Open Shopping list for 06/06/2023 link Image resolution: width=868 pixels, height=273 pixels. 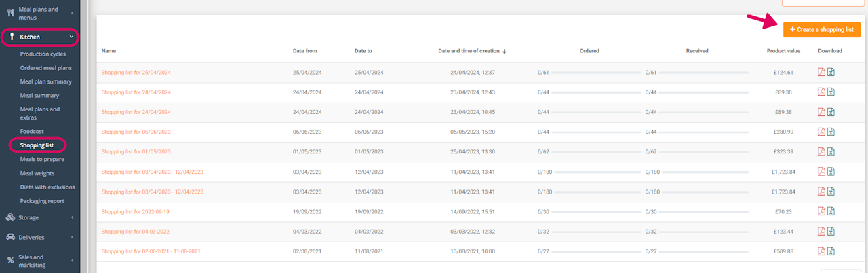136,132
